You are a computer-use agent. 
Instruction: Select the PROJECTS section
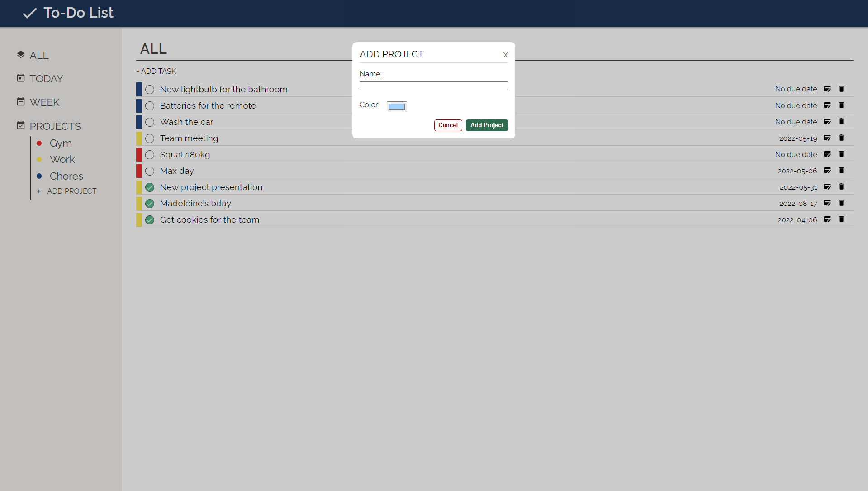click(55, 126)
